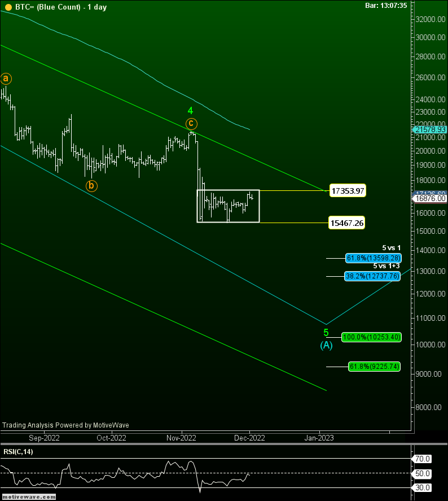Click the Bar: 13:07:35 countdown timer

pos(386,6)
